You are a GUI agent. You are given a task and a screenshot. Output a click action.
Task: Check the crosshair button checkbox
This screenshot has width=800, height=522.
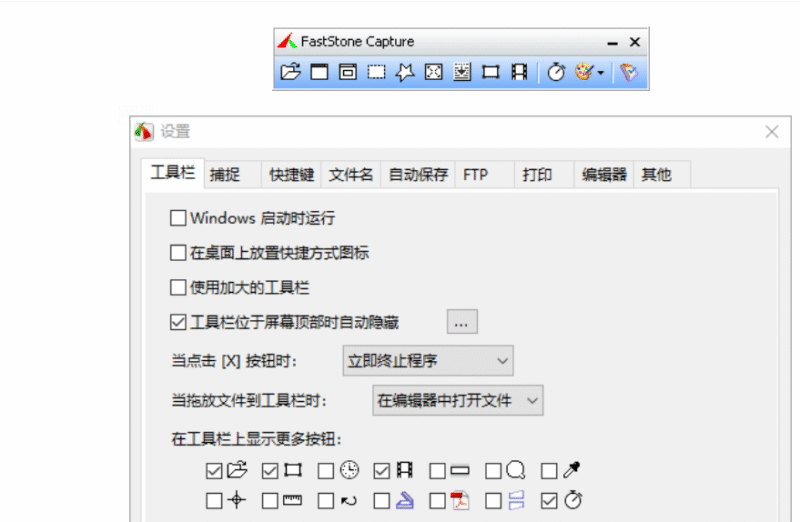[x=214, y=501]
